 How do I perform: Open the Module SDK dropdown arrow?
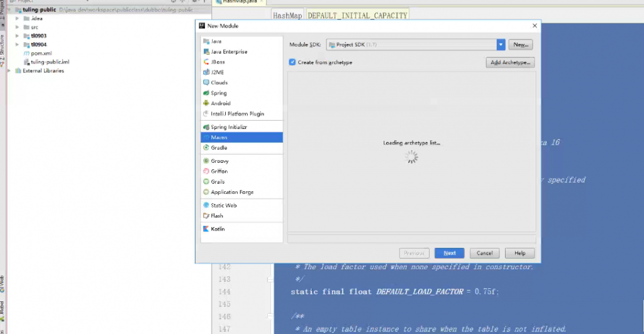pos(501,45)
